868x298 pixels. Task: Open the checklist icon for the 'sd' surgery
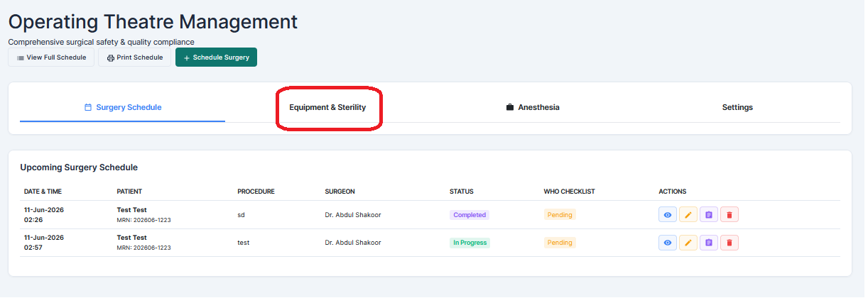709,215
